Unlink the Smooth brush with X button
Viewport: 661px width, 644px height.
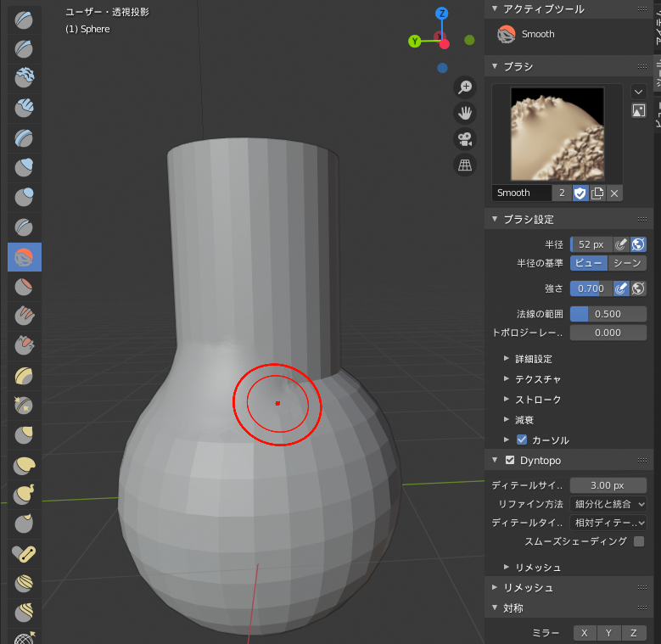tap(614, 193)
